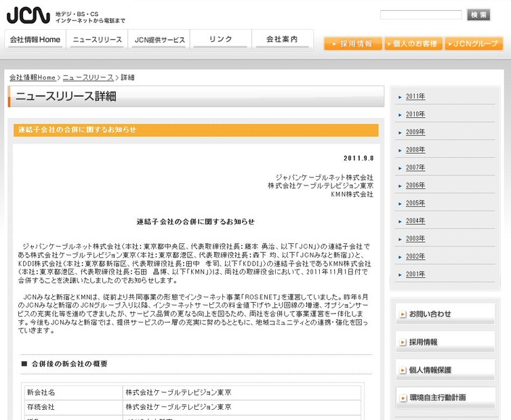This screenshot has height=420, width=511.
Task: Click the ジャパンケーブルネット株式会社 line under the date
Action: click(324, 177)
